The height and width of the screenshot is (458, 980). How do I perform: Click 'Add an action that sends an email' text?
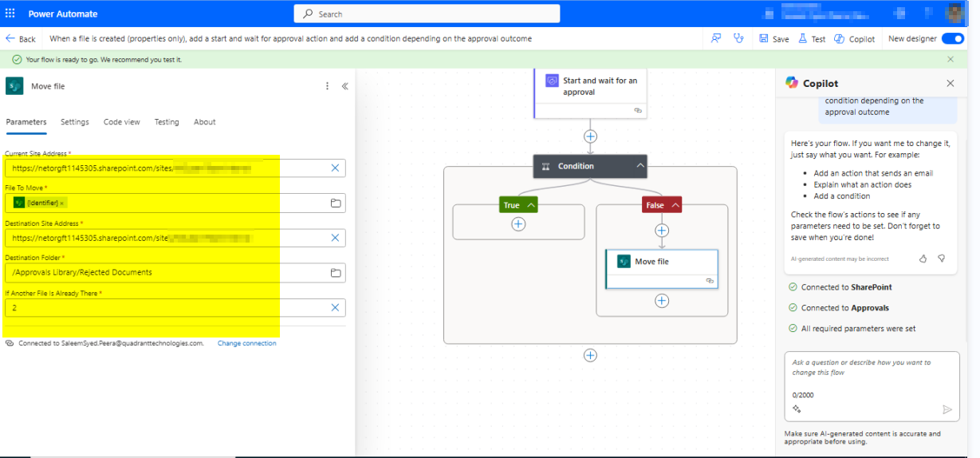873,173
